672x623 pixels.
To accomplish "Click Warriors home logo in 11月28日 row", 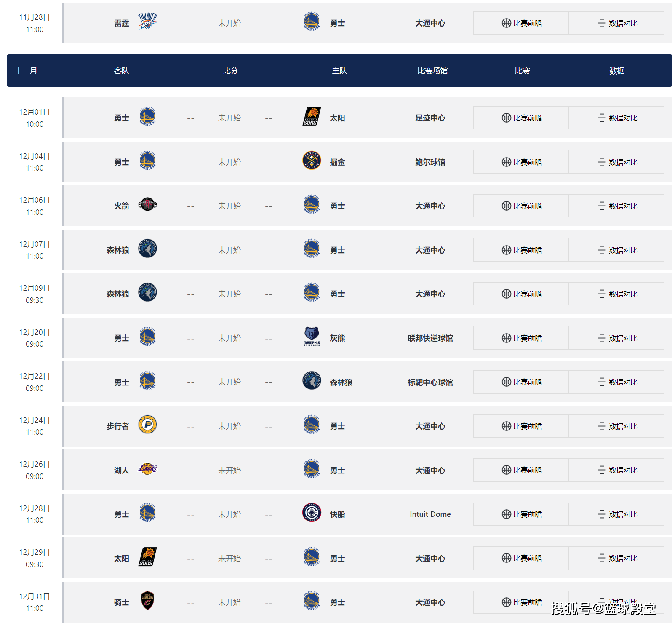I will point(312,21).
